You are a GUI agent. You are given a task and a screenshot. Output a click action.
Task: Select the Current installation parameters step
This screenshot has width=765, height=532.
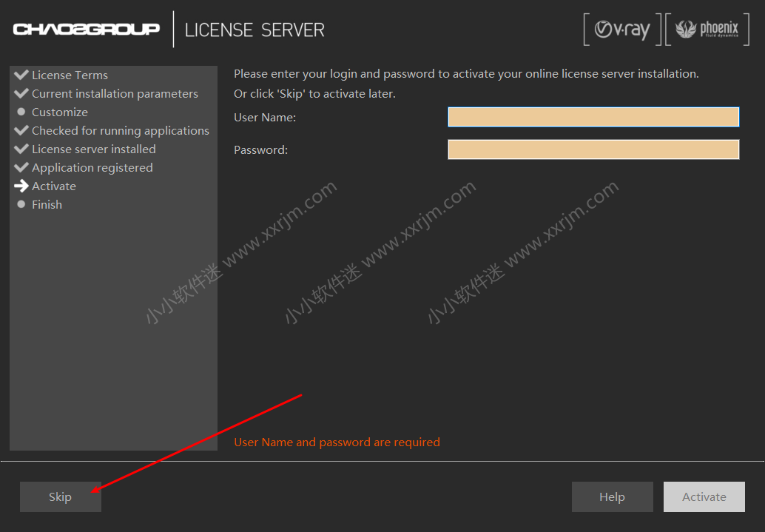pos(115,94)
